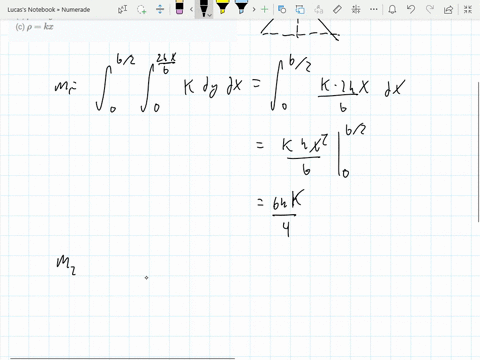The width and height of the screenshot is (480, 360).
Task: Click the ink to shape icon
Action: (300, 9)
